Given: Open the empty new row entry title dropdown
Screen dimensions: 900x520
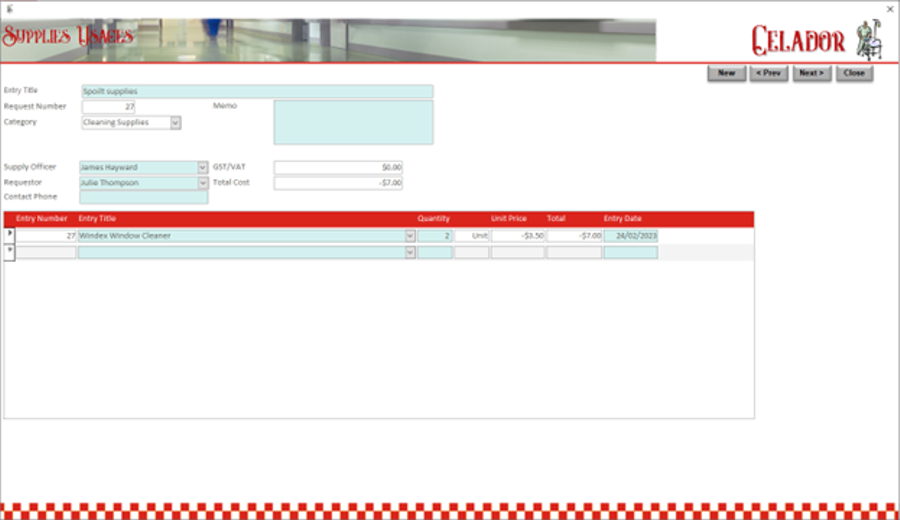Looking at the screenshot, I should 409,253.
